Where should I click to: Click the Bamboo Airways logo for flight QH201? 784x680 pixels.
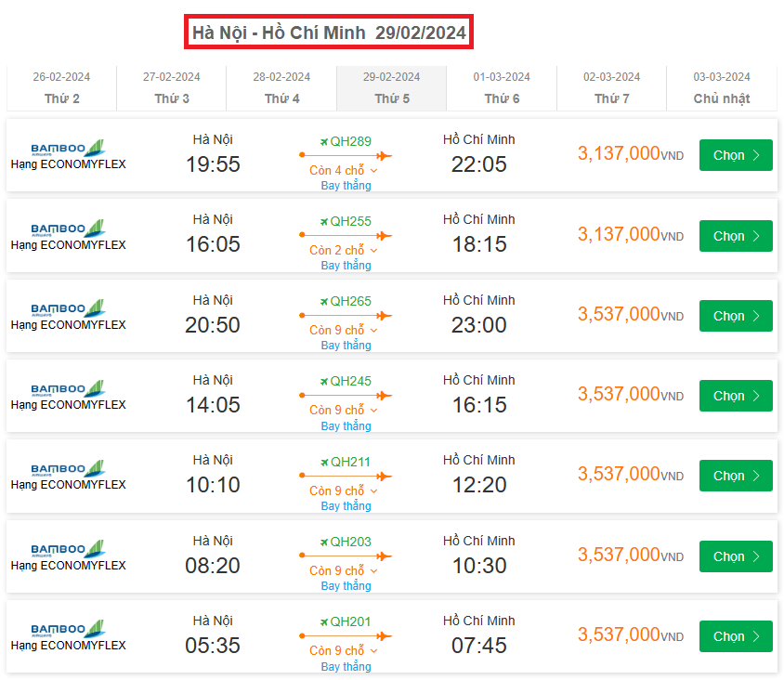[x=67, y=629]
